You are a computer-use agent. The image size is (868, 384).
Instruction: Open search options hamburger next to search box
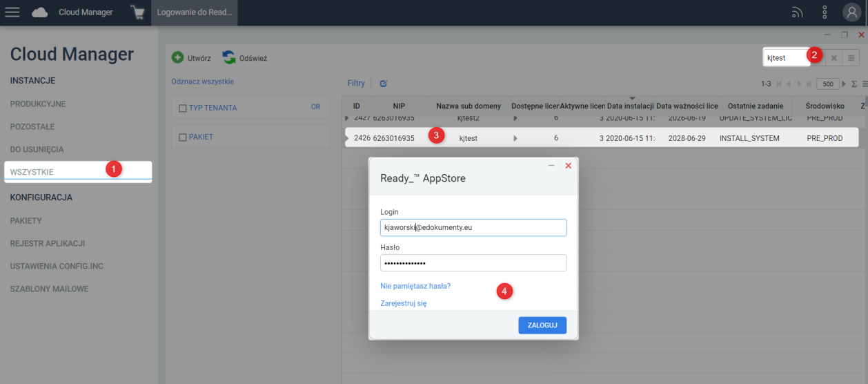pyautogui.click(x=851, y=58)
